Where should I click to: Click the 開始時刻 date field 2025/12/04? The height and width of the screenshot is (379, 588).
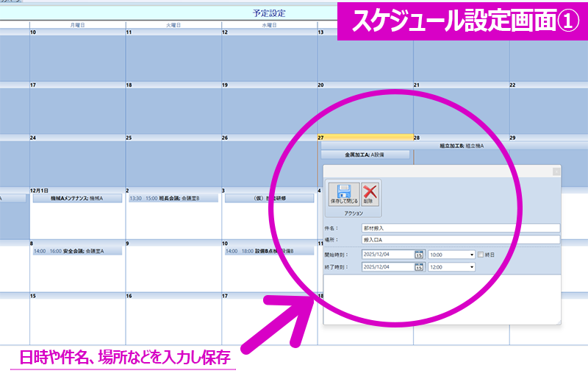point(388,255)
